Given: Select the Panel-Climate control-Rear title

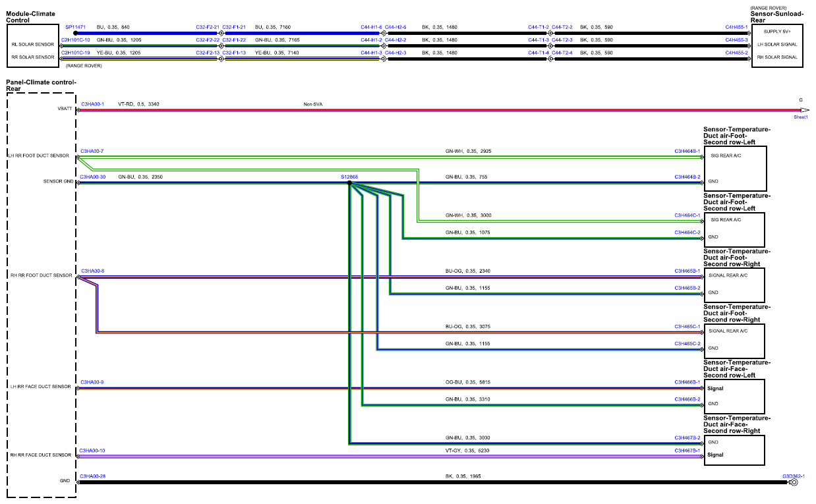Looking at the screenshot, I should tap(41, 85).
